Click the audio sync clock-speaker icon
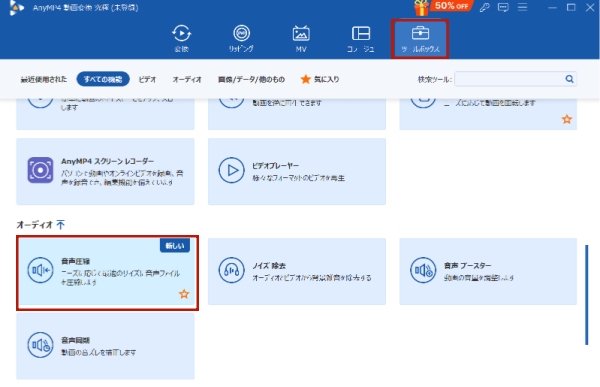 40,345
